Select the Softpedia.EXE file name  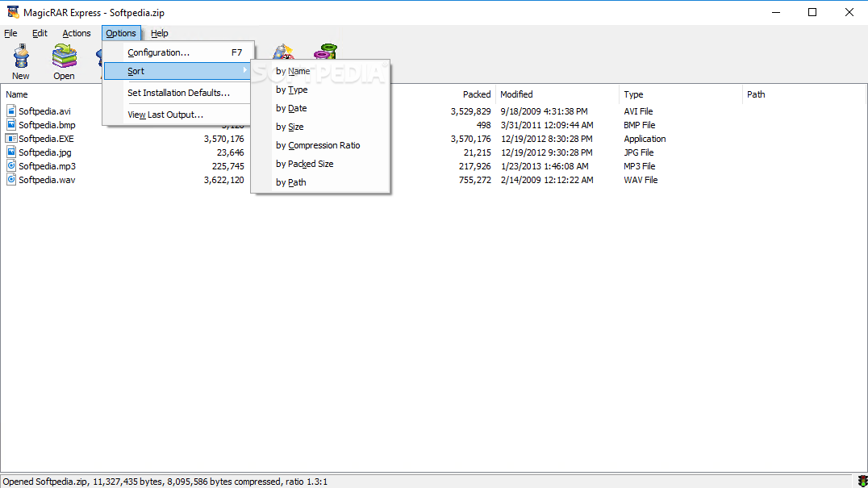click(46, 139)
